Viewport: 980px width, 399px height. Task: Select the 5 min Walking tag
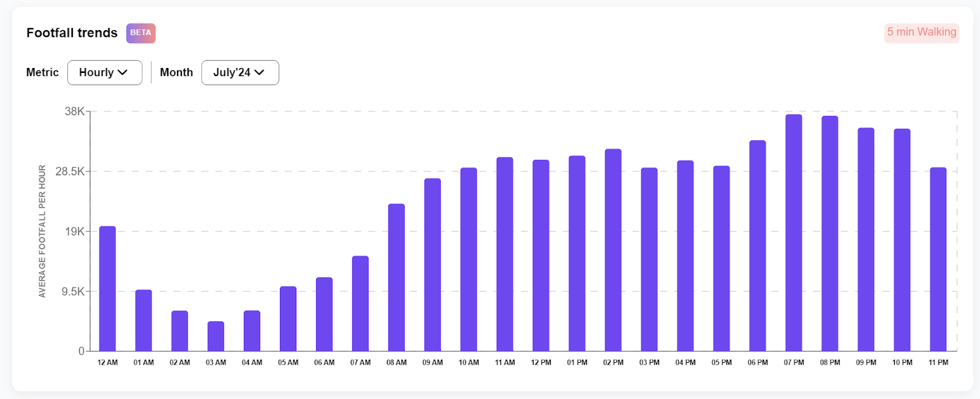[x=921, y=32]
